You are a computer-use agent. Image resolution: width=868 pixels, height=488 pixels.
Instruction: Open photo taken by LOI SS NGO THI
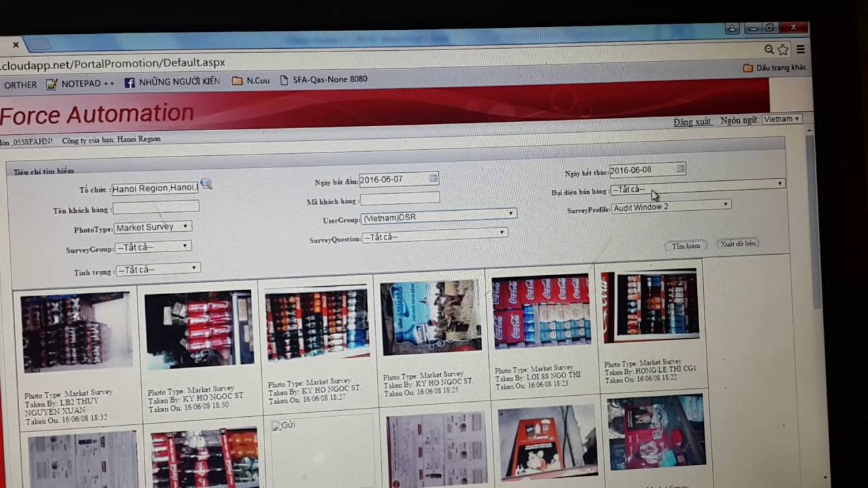tap(541, 311)
